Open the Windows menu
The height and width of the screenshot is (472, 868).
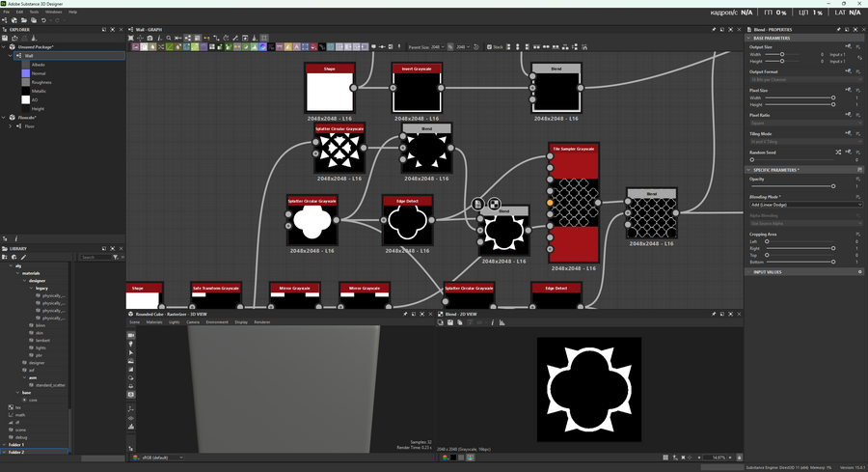tap(52, 12)
